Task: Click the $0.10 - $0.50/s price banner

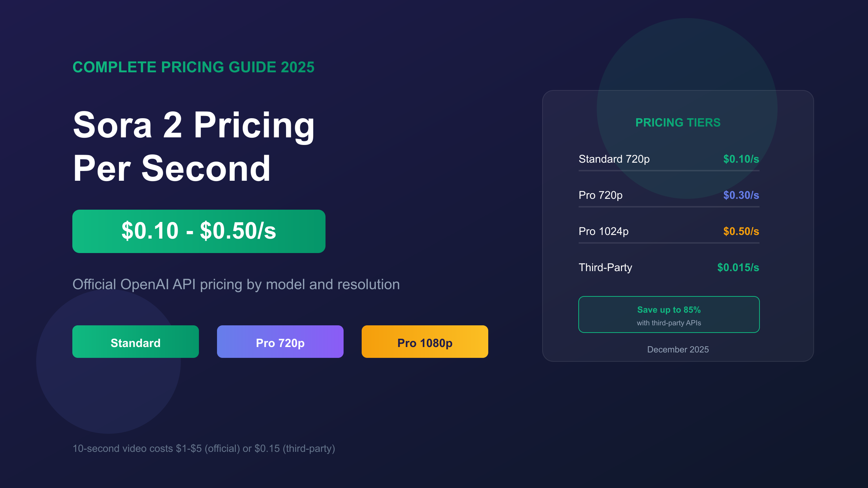Action: [199, 231]
